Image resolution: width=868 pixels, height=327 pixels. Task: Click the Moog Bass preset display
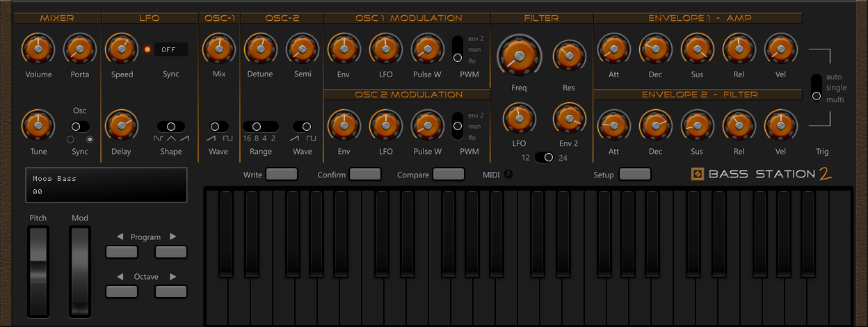coord(106,185)
